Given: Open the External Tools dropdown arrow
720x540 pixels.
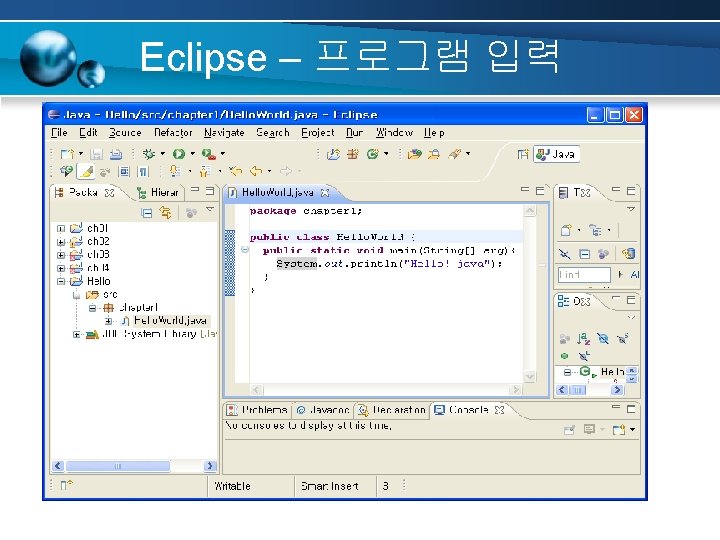Looking at the screenshot, I should click(x=223, y=154).
